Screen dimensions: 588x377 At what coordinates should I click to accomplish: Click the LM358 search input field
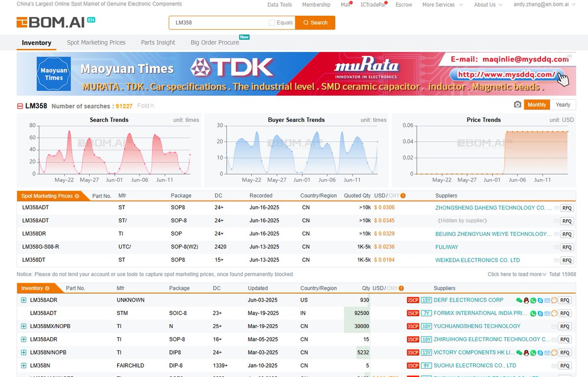point(218,23)
